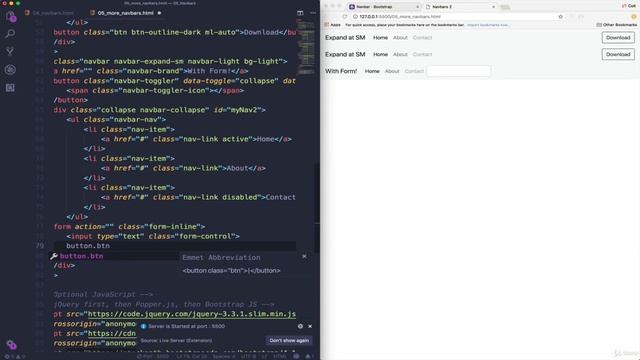
Task: Click Home in the With Form! navbar
Action: pyautogui.click(x=372, y=71)
